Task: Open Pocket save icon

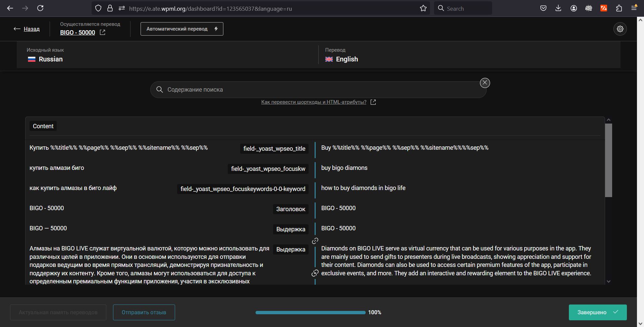Action: [543, 8]
